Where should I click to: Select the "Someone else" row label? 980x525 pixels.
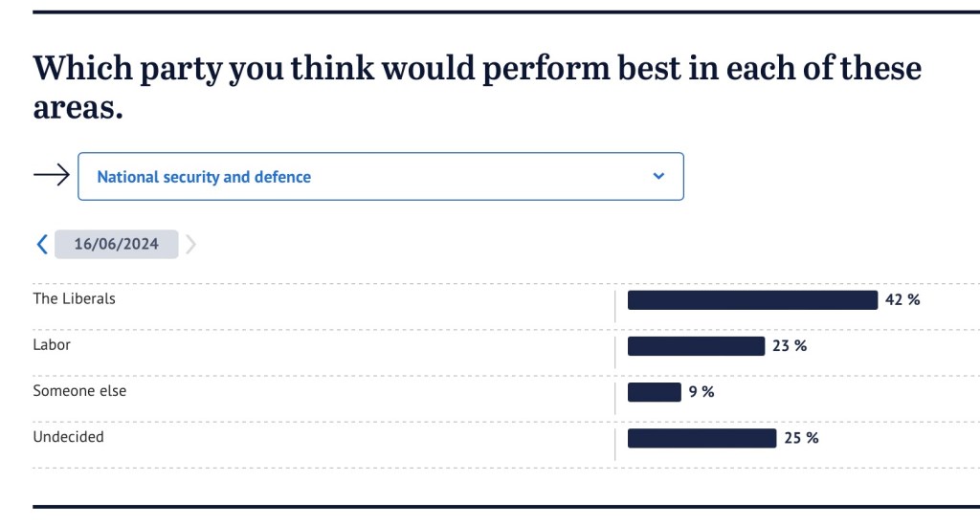(x=79, y=390)
